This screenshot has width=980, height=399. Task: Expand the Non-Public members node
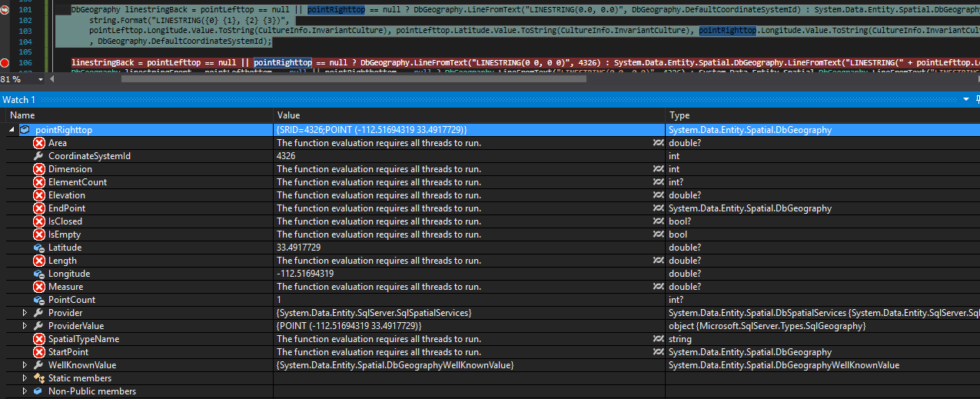(25, 391)
